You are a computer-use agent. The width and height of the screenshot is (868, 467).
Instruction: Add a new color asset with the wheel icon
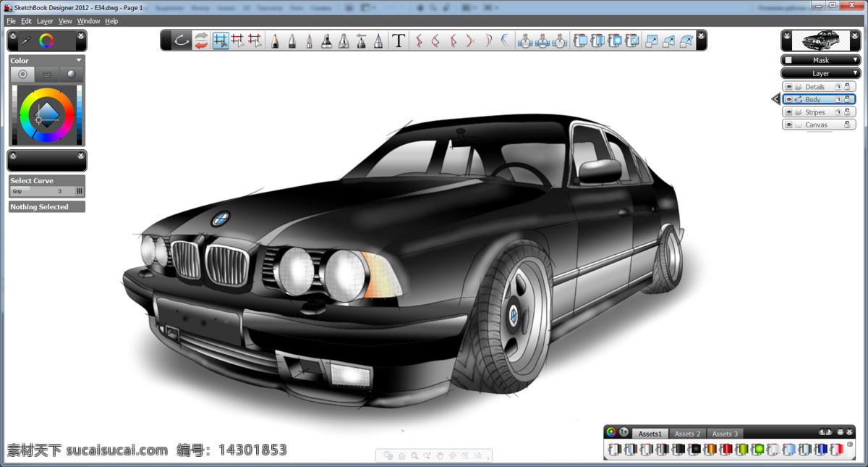pos(611,432)
